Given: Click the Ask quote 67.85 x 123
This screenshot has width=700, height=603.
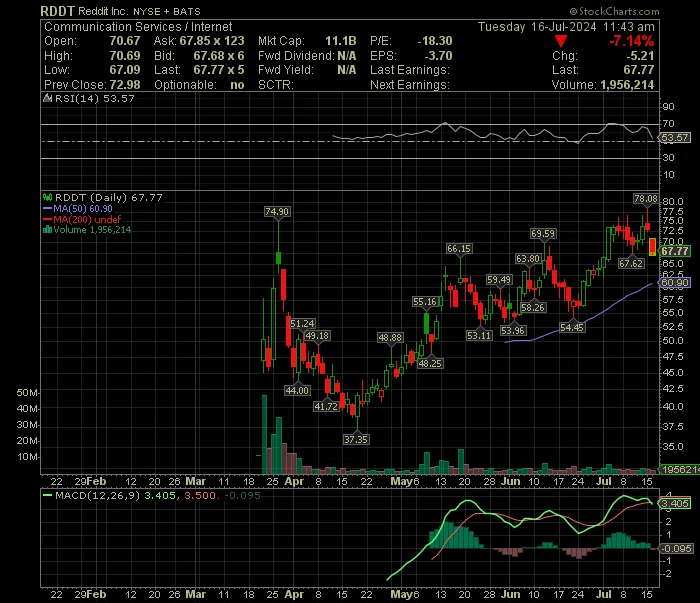Looking at the screenshot, I should click(212, 41).
